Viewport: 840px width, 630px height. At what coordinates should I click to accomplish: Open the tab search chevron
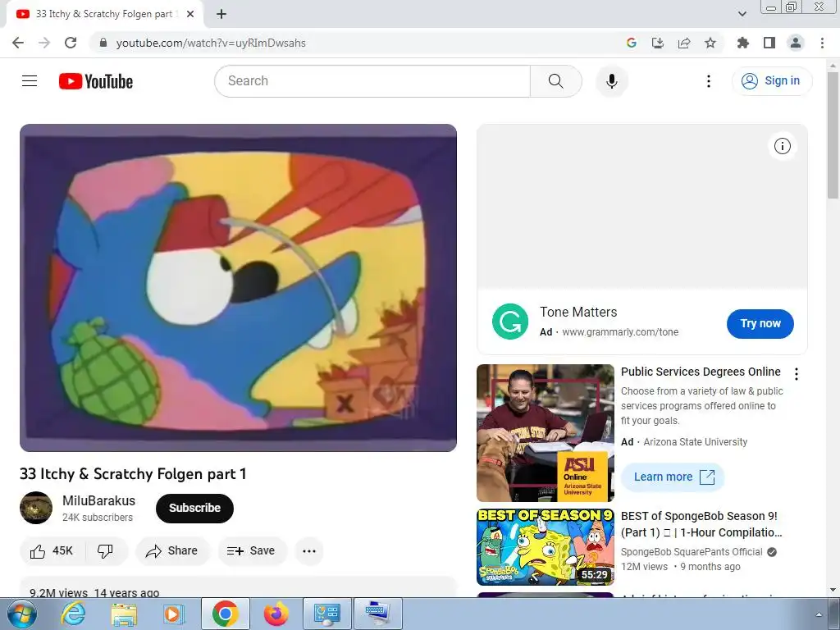(742, 14)
